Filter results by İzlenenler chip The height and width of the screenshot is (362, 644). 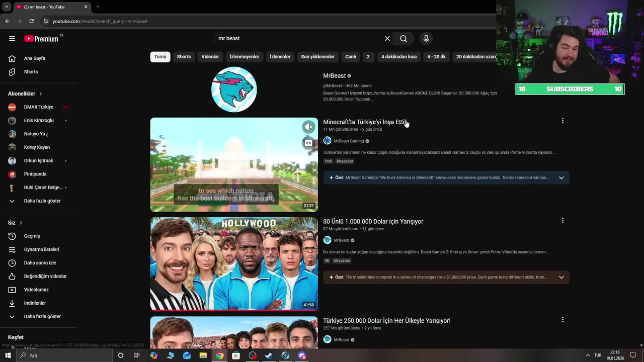pos(280,57)
